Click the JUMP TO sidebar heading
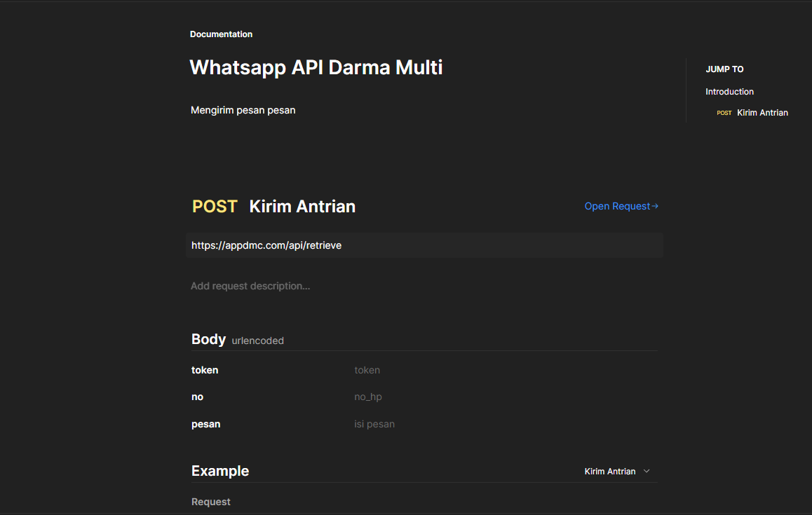 pos(724,69)
